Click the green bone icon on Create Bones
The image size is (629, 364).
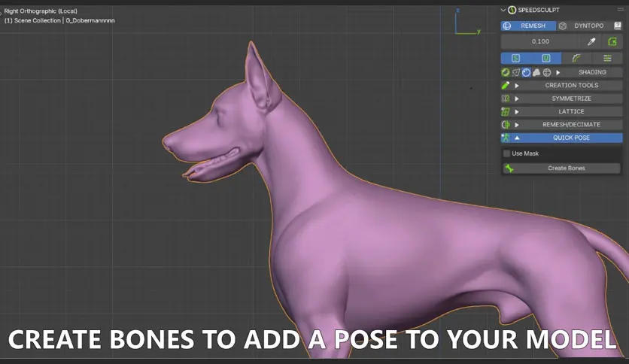pos(509,168)
